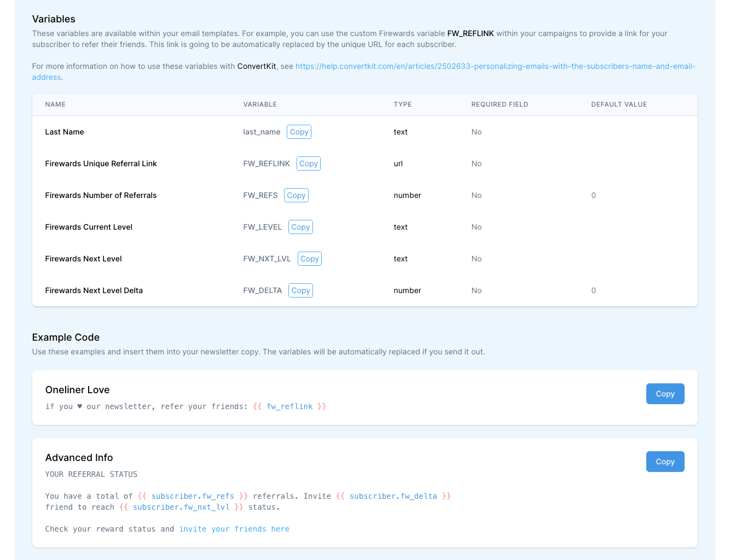Click the NAME column header
This screenshot has height=560, width=730.
(55, 104)
